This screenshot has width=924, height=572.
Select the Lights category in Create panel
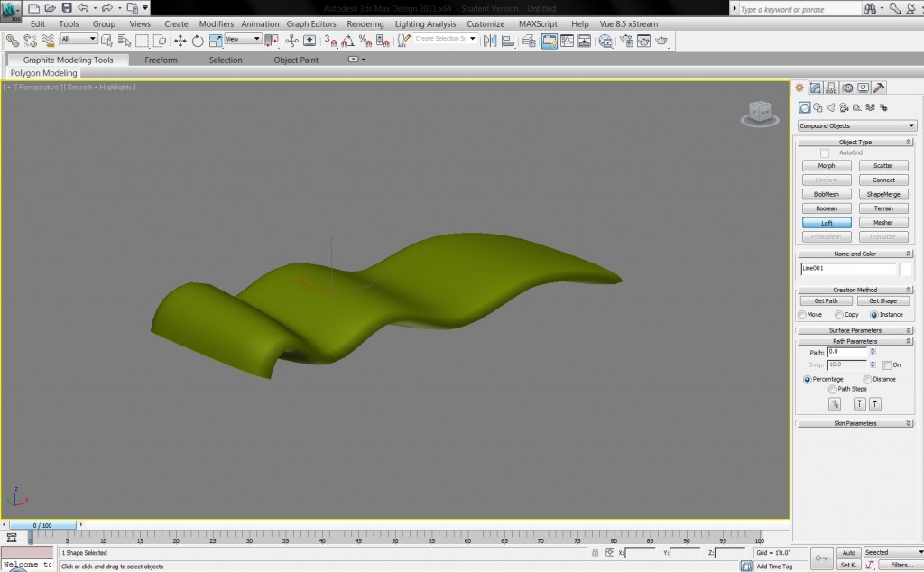[831, 107]
